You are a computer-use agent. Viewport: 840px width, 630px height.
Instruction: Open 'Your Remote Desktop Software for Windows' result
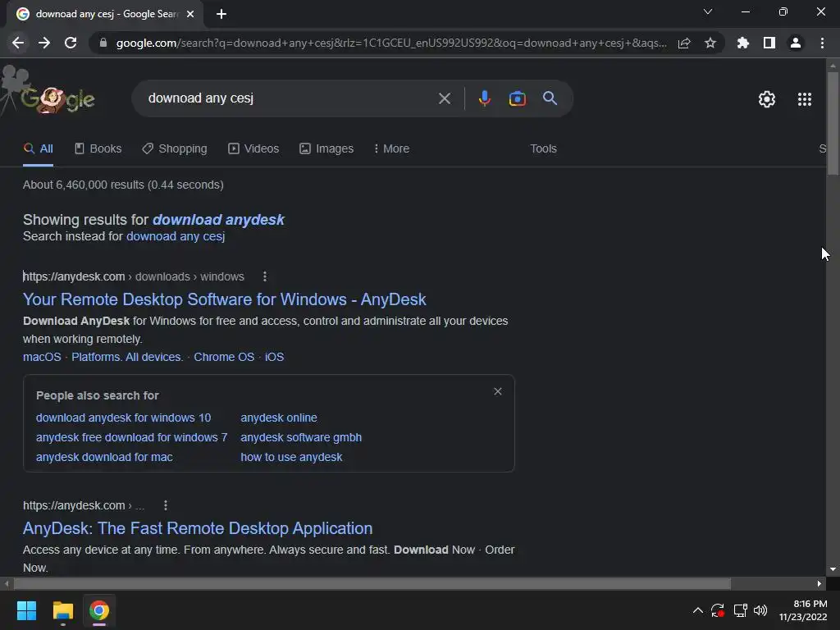(225, 299)
